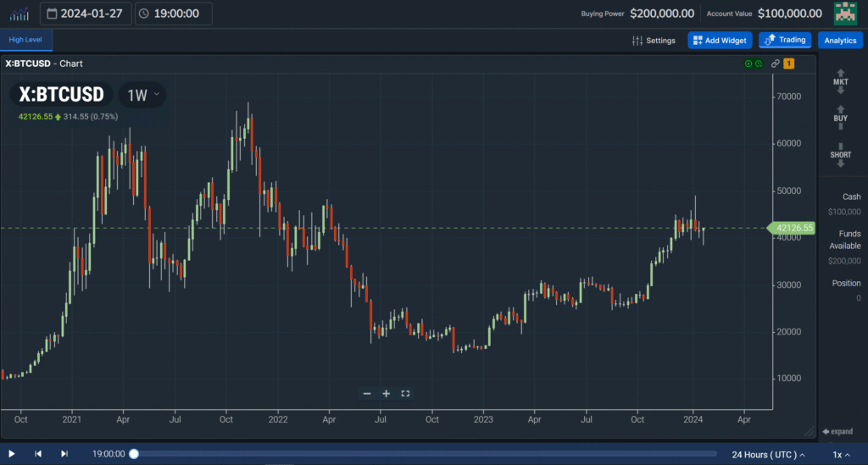
Task: Zoom out the chart with minus icon
Action: (367, 393)
